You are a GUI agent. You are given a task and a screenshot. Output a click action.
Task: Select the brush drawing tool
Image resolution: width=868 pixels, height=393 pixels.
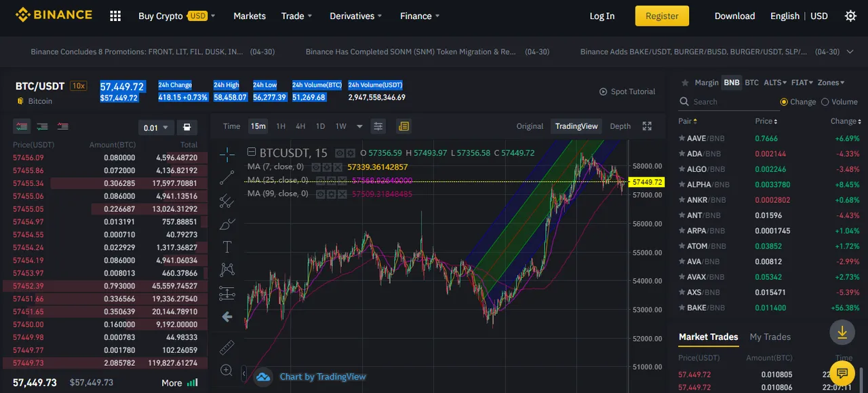tap(227, 224)
